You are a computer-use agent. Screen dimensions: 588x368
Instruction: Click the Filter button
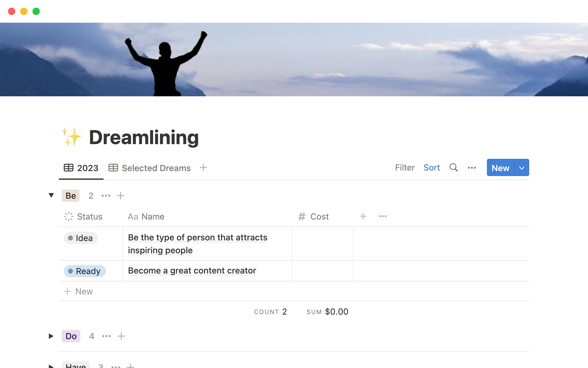(x=405, y=168)
